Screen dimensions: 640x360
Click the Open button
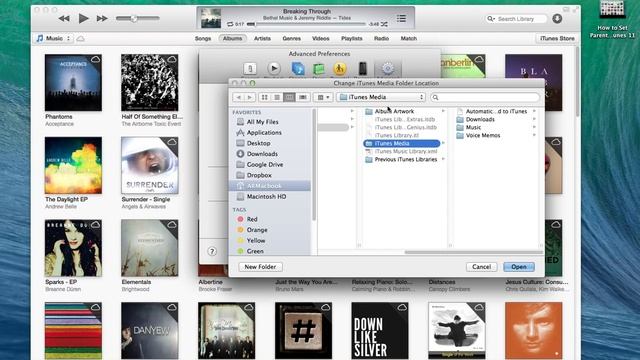(x=519, y=267)
